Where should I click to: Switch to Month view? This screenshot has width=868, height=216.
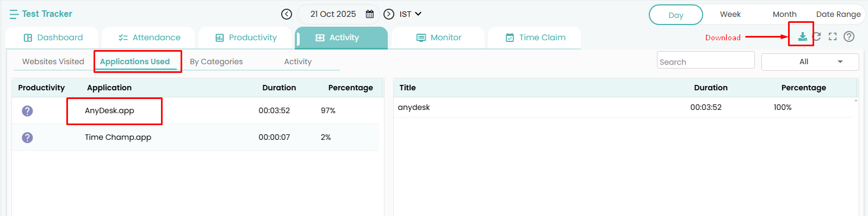784,14
